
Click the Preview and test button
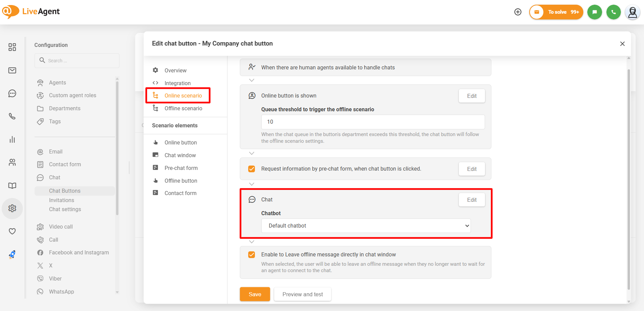point(303,294)
